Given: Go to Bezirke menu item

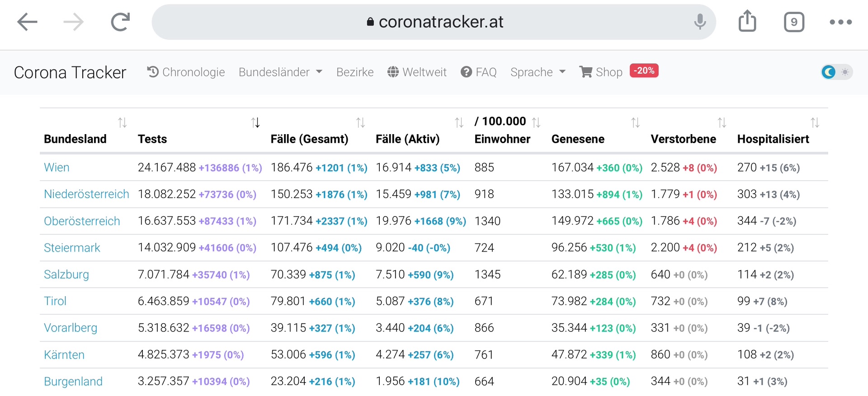Looking at the screenshot, I should (355, 72).
